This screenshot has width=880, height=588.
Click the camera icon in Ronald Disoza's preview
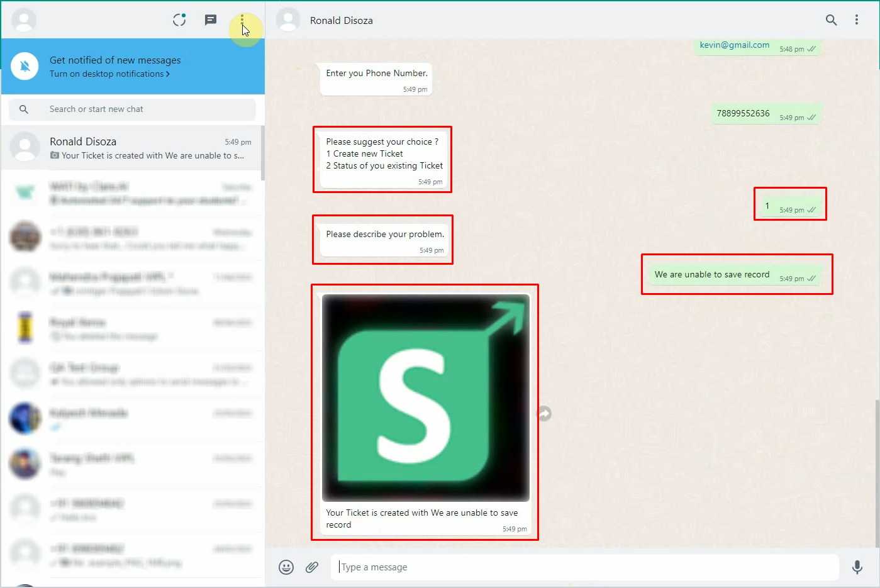point(55,155)
